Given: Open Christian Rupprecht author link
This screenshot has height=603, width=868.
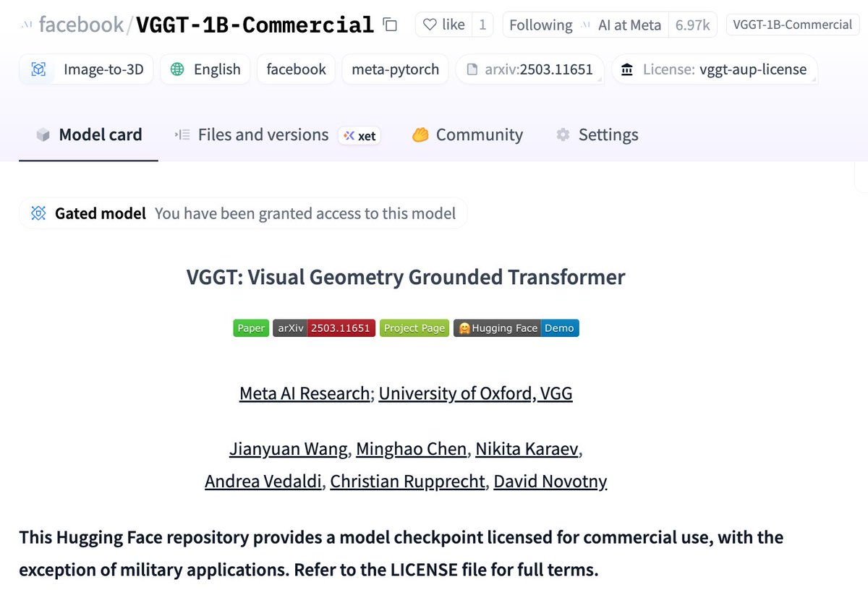Looking at the screenshot, I should click(x=407, y=481).
